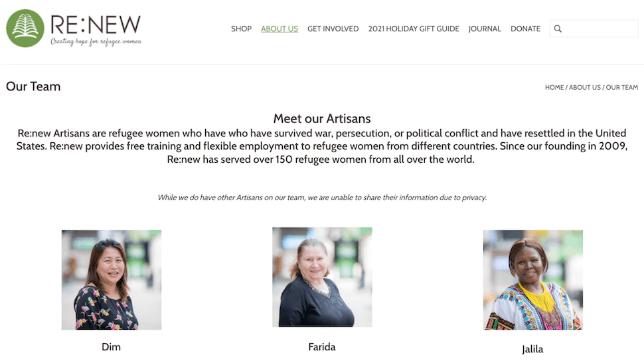Click the Home breadcrumb link

(554, 87)
